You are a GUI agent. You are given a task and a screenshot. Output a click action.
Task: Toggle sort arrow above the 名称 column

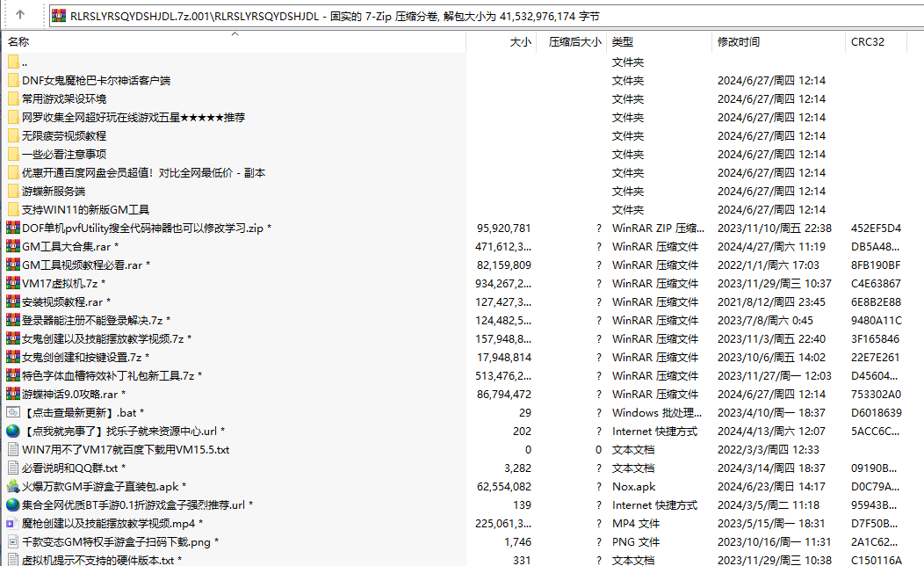235,35
